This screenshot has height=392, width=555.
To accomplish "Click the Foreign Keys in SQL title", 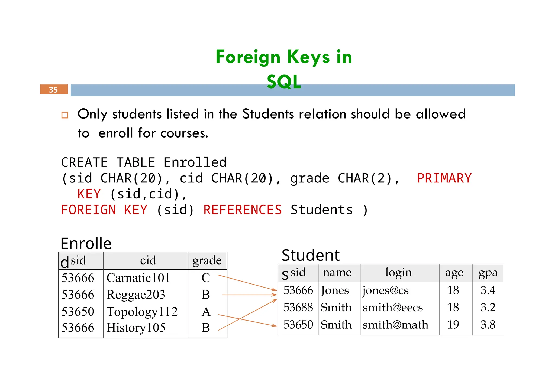I will pyautogui.click(x=283, y=57).
